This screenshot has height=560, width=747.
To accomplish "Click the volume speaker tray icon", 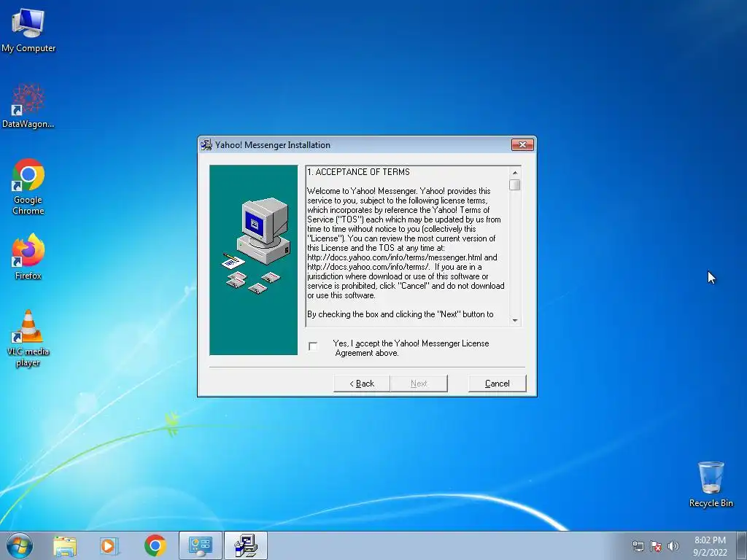I will pyautogui.click(x=673, y=546).
